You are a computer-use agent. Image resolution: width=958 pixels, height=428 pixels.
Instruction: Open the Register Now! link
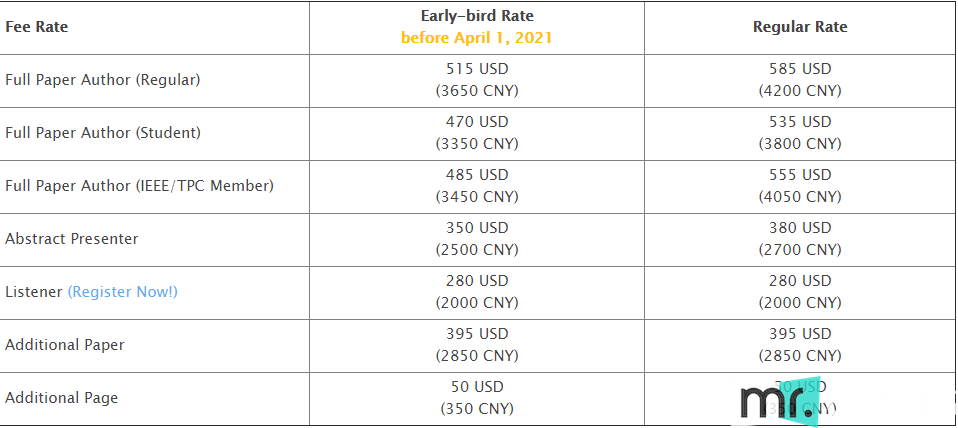[x=122, y=292]
